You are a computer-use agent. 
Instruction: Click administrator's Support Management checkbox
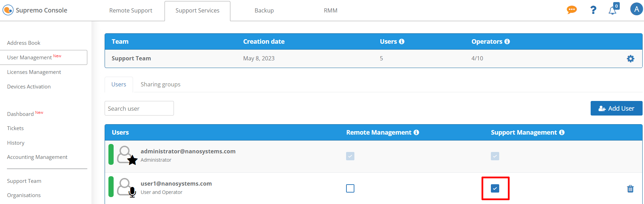tap(495, 156)
